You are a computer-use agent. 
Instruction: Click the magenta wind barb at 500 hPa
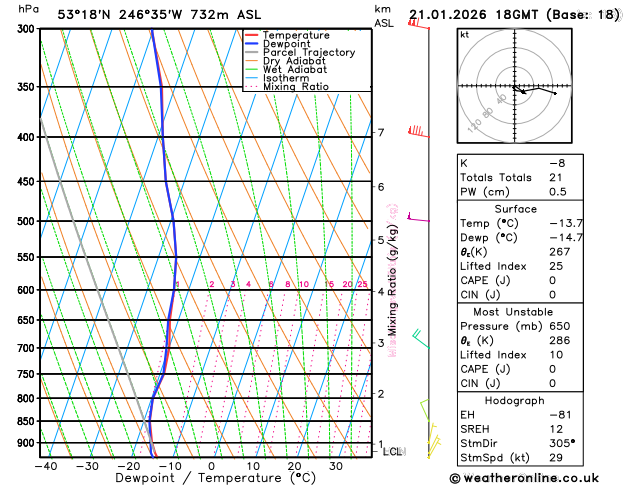tap(418, 217)
